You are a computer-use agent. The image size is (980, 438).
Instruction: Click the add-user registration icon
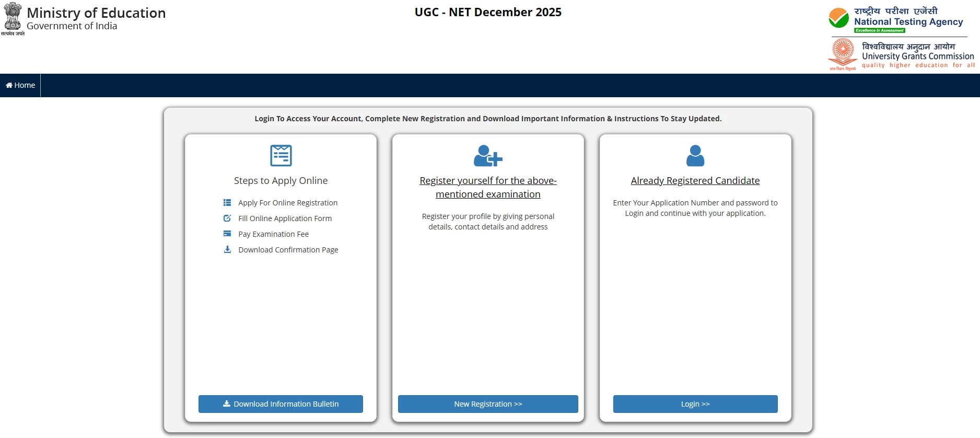pyautogui.click(x=488, y=156)
